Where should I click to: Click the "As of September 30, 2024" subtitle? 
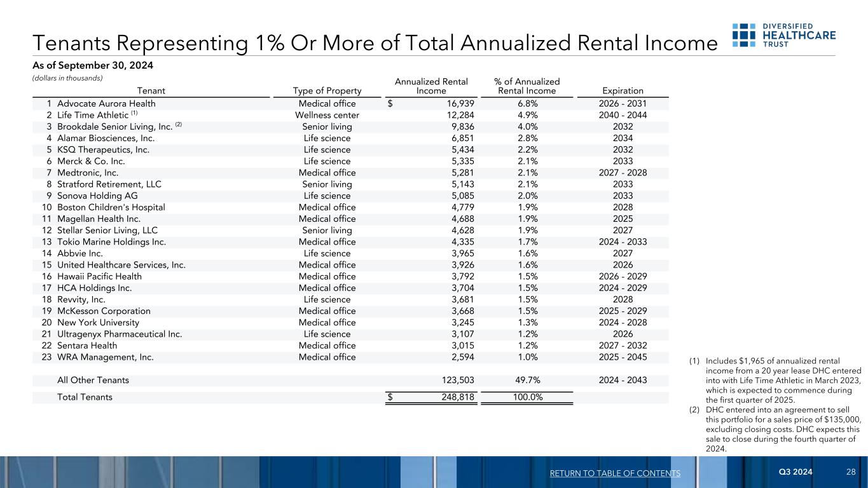[x=93, y=65]
